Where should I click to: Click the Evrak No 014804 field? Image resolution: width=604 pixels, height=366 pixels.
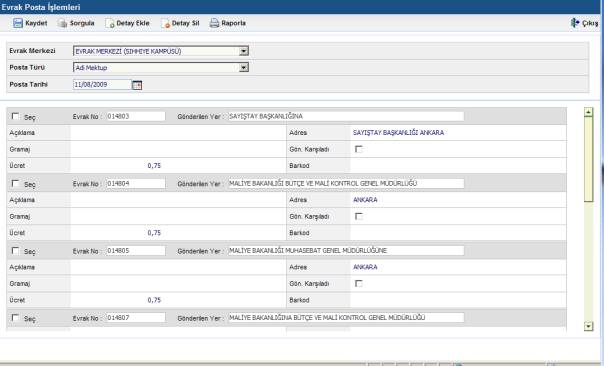point(136,183)
